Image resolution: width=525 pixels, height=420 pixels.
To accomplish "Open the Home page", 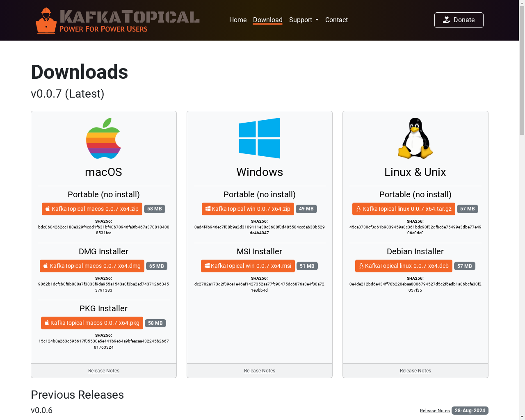I will click(x=238, y=20).
